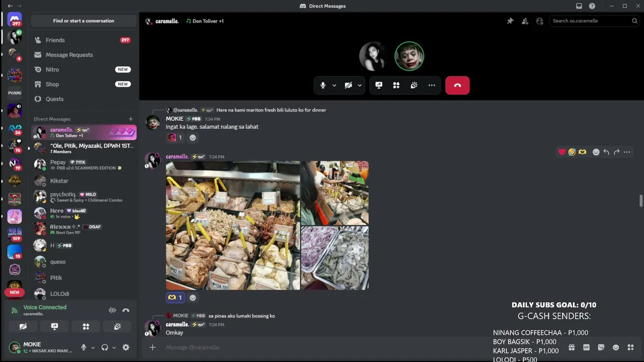Screen dimensions: 644x362
Task: Click the search magnifier icon
Action: pos(634,21)
